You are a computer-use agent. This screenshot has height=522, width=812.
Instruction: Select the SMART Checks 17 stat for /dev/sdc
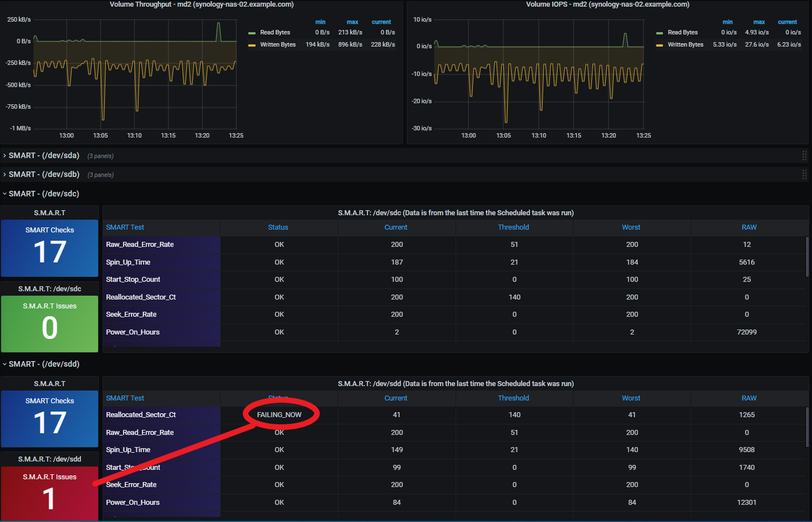(x=50, y=248)
